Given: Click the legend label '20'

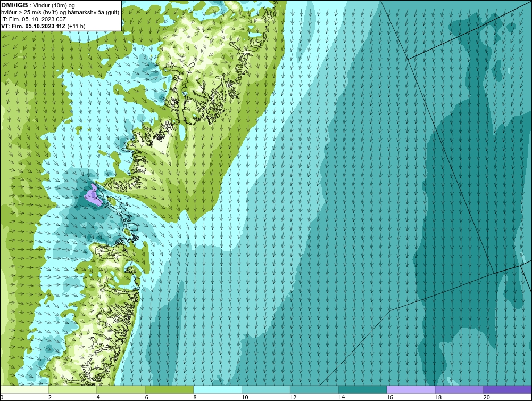Looking at the screenshot, I should [487, 397].
